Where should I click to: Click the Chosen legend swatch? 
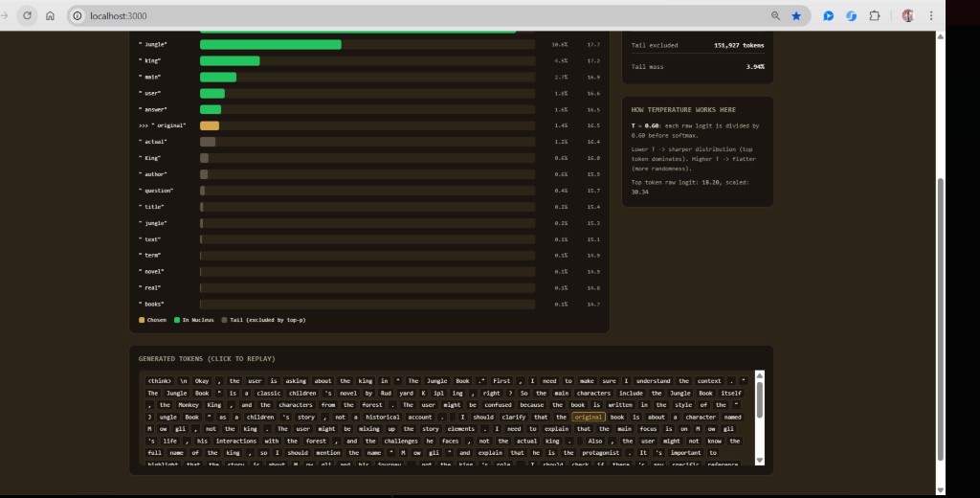point(142,320)
